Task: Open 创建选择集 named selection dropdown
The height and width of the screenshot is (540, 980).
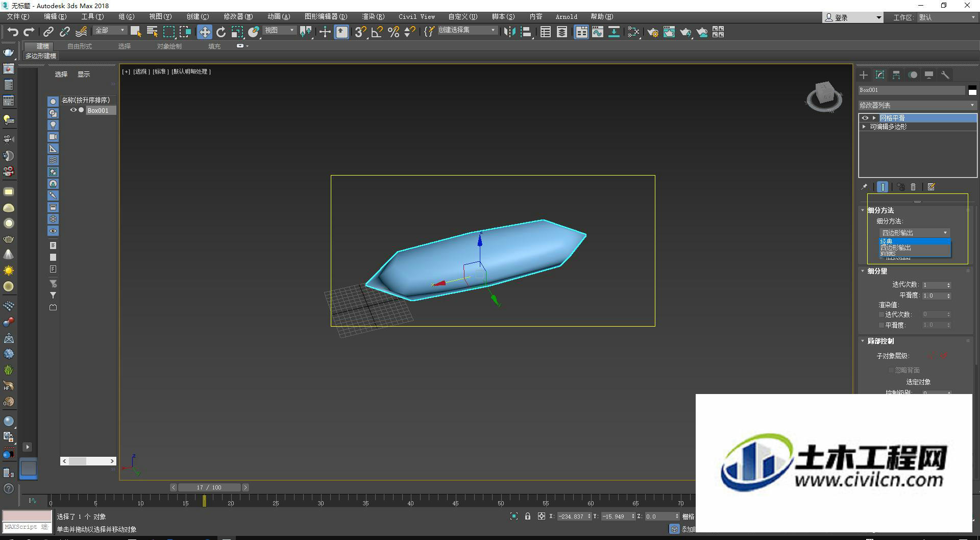Action: click(467, 31)
